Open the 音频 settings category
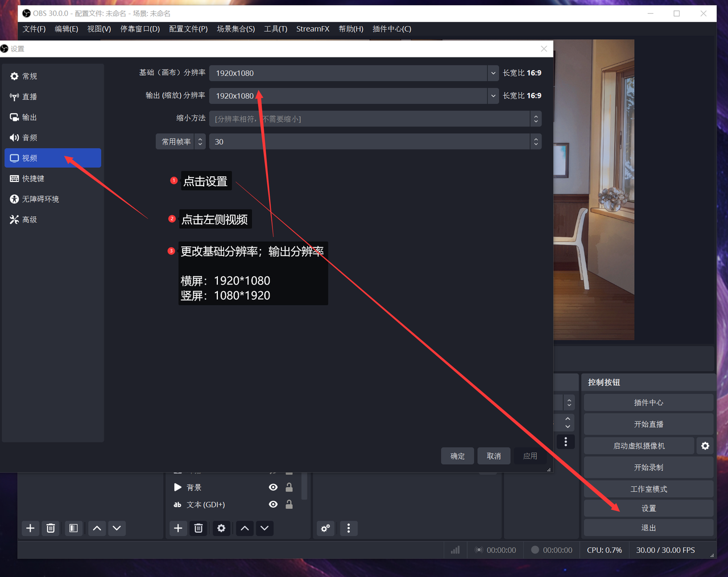Image resolution: width=728 pixels, height=577 pixels. click(x=52, y=138)
